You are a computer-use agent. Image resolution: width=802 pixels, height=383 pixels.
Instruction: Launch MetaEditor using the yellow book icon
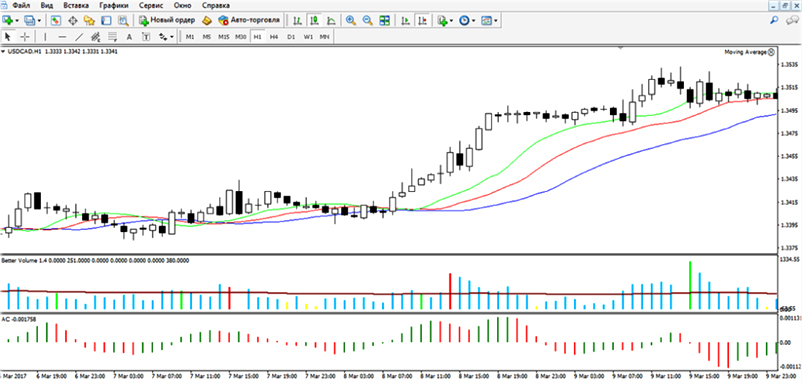(207, 20)
